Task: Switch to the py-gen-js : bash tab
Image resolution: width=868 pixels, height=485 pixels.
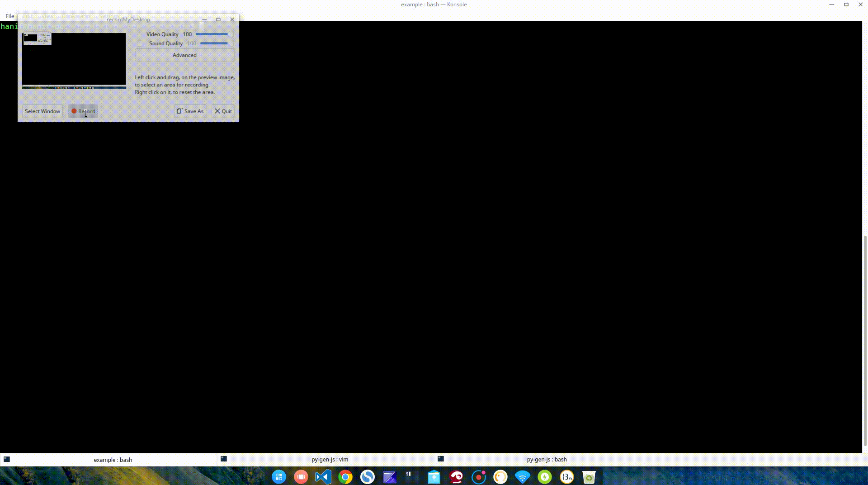Action: point(542,460)
